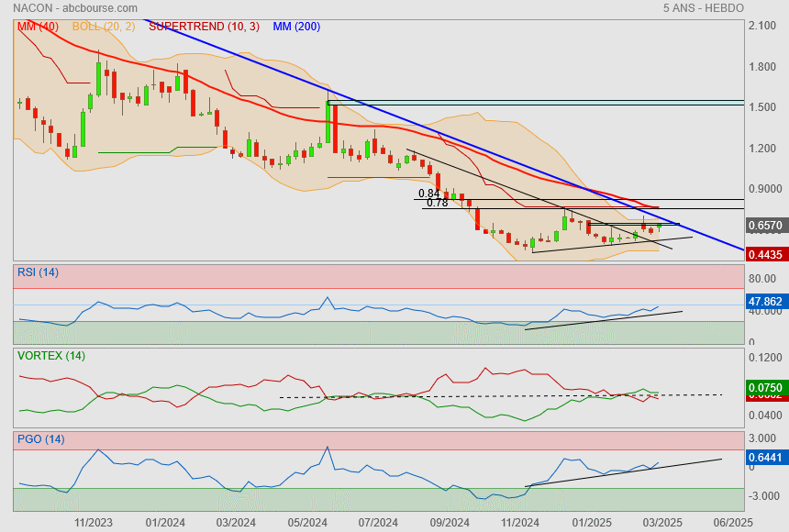This screenshot has width=789, height=532.
Task: Select the MM (40) indicator legend
Action: tap(39, 27)
